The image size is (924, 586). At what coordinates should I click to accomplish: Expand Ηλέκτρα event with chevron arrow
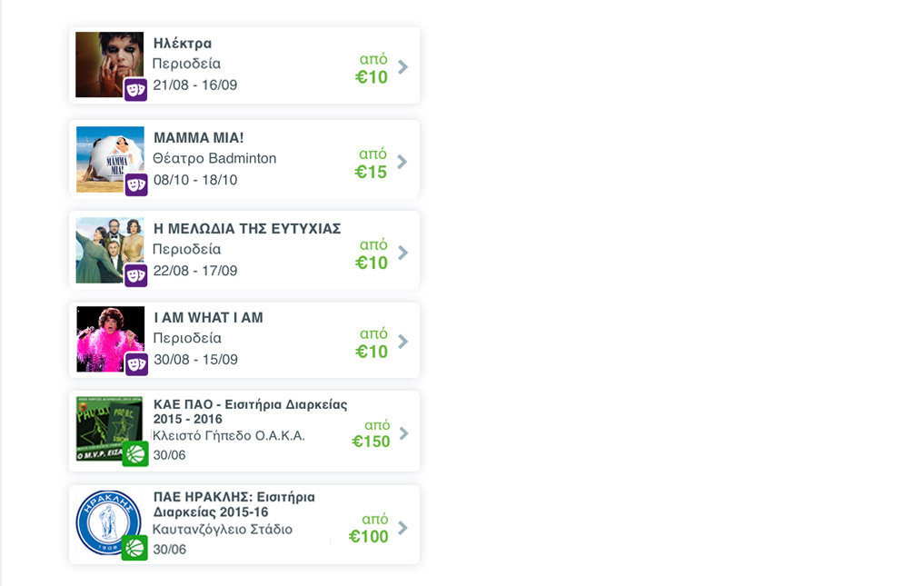pyautogui.click(x=403, y=66)
